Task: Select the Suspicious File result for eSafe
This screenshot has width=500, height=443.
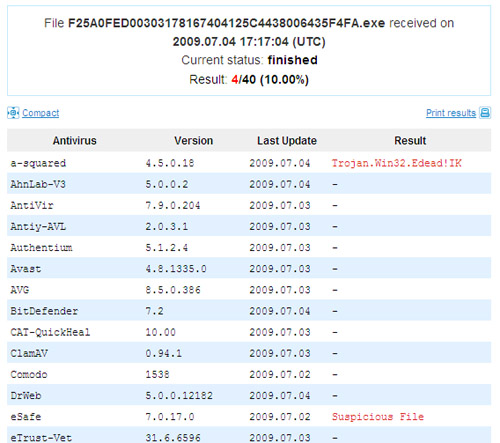Action: pyautogui.click(x=378, y=417)
